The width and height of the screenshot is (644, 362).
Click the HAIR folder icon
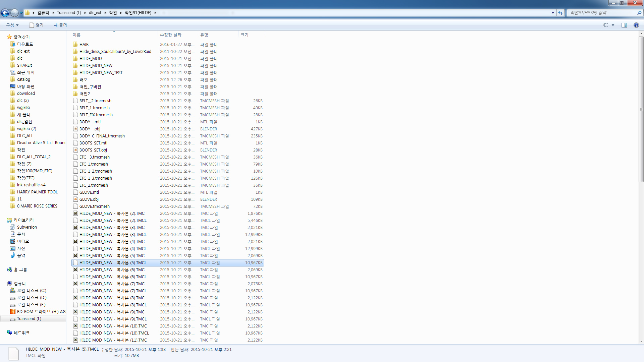click(x=75, y=45)
